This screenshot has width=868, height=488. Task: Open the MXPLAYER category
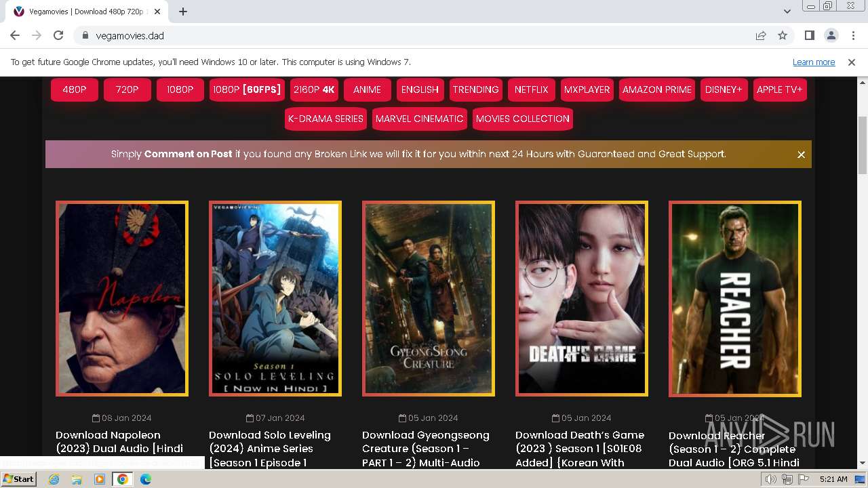pos(587,89)
